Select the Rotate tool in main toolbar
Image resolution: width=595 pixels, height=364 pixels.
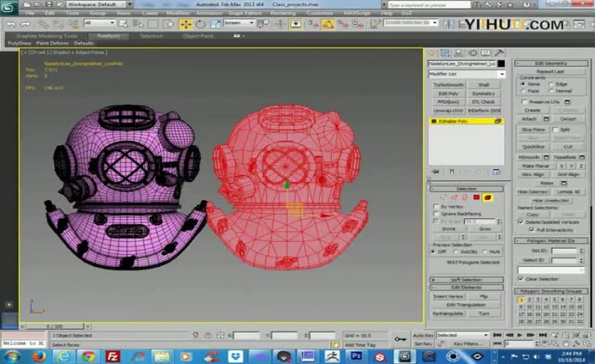tap(200, 24)
